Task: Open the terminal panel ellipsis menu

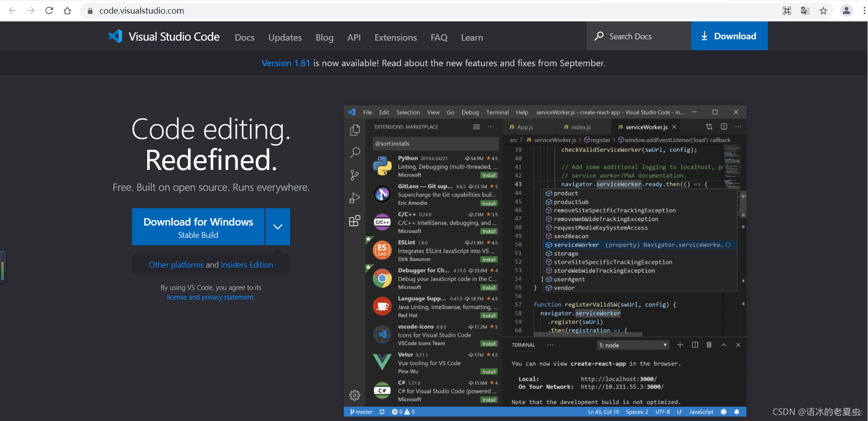Action: 550,345
